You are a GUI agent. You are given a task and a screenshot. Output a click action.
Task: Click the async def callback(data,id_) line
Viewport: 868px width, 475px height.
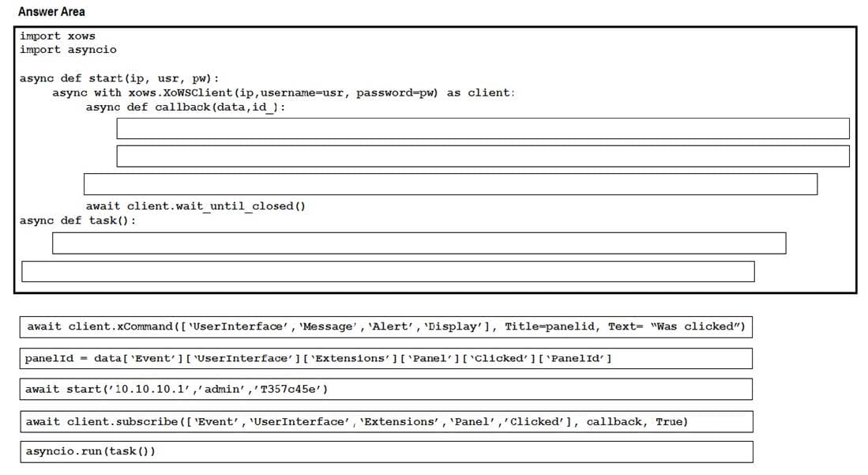(186, 107)
